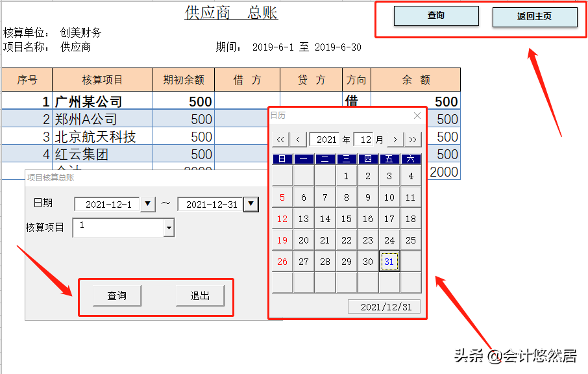This screenshot has height=374, width=588.
Task: Select day 28 in the calendar
Action: (x=325, y=262)
